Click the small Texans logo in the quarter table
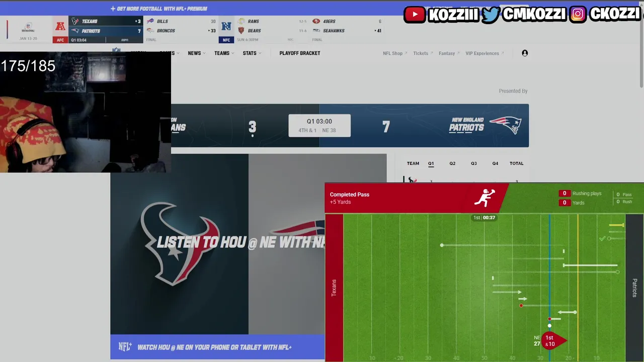This screenshot has width=644, height=362. (x=412, y=180)
